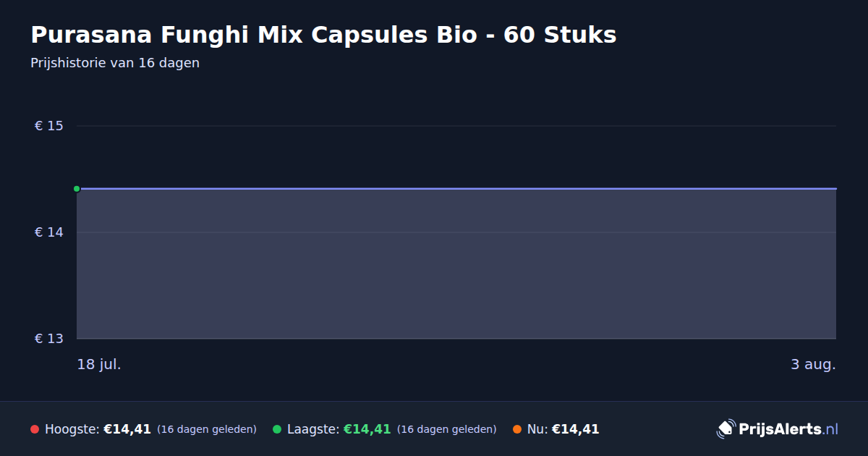Click the shaded area under the price line

coord(456,264)
